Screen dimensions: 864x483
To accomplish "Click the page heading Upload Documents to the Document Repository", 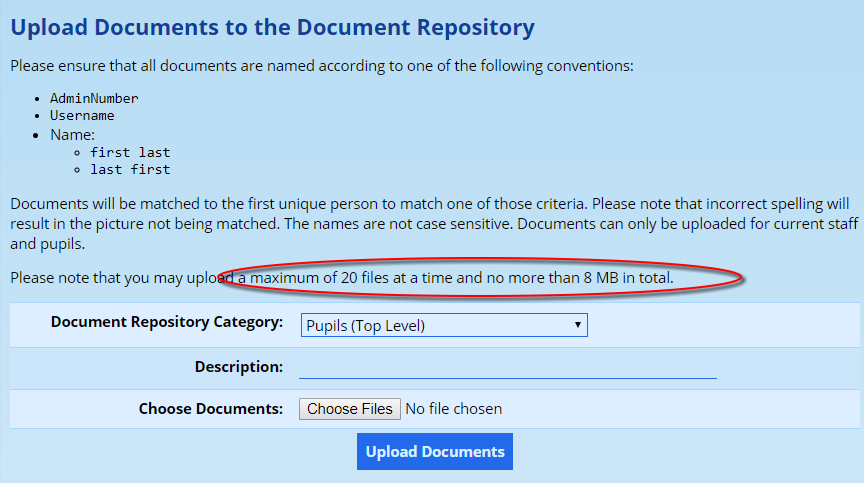I will [x=272, y=27].
